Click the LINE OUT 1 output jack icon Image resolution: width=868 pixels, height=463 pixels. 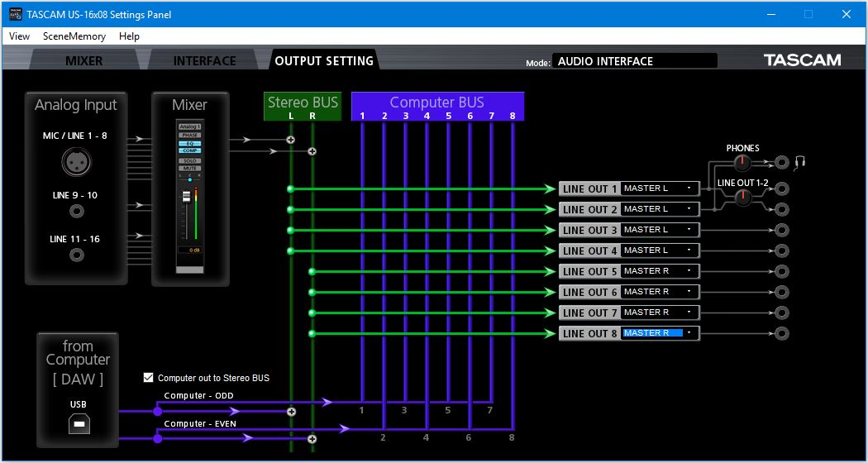click(782, 189)
